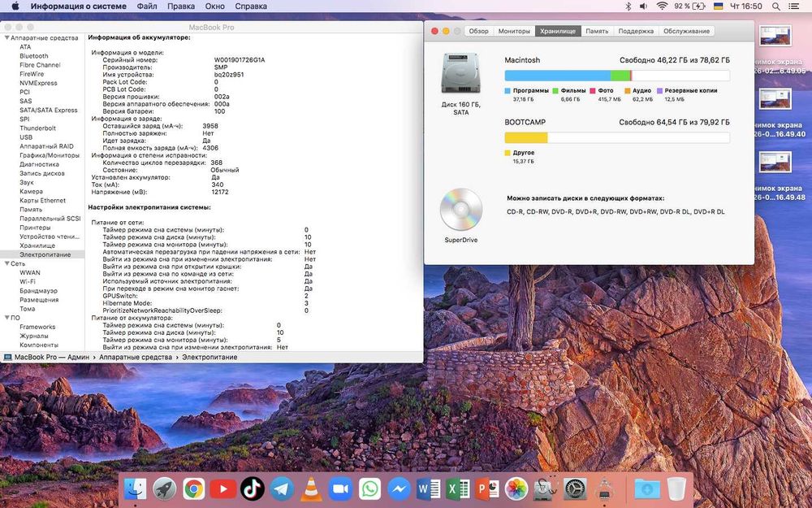Launch PowerPoint from the Dock

pos(486,488)
